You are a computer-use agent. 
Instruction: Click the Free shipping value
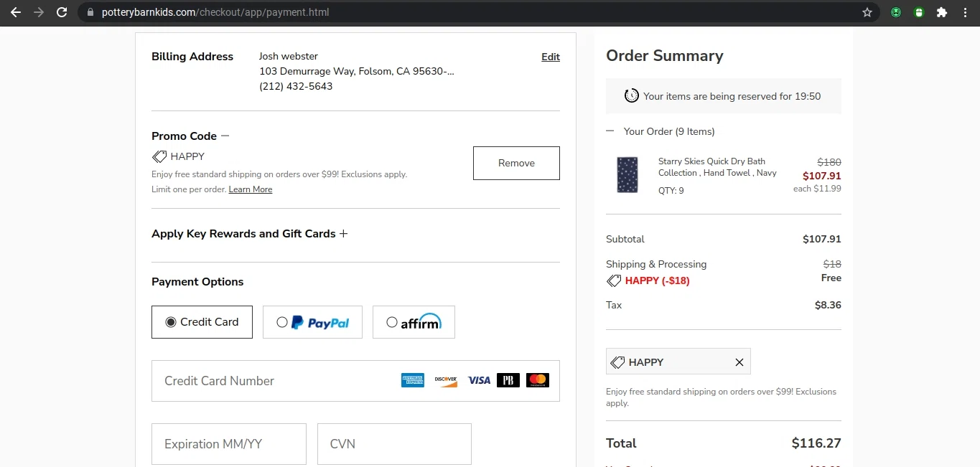click(831, 278)
